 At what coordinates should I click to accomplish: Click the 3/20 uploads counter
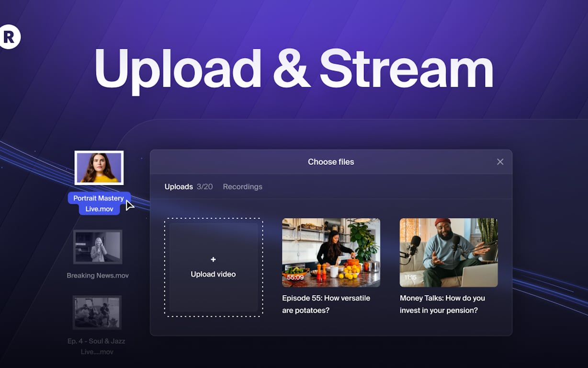(x=204, y=187)
